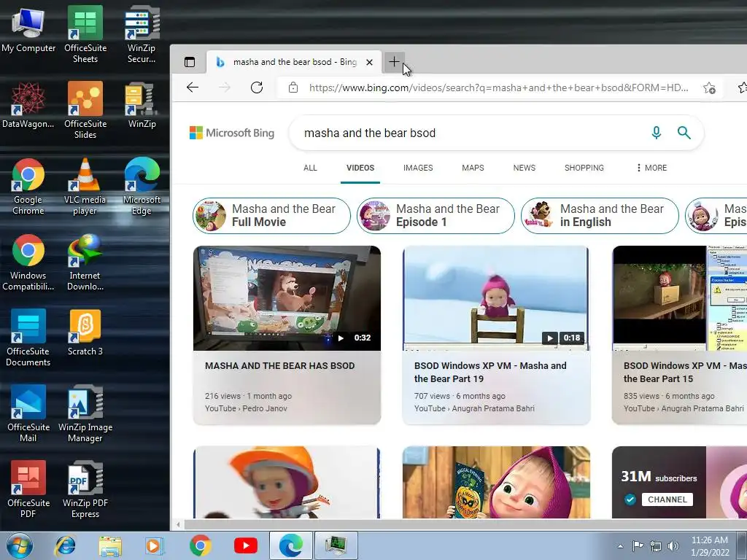Click the Microsoft Bing logo
Screen dimensions: 747x560
(232, 133)
